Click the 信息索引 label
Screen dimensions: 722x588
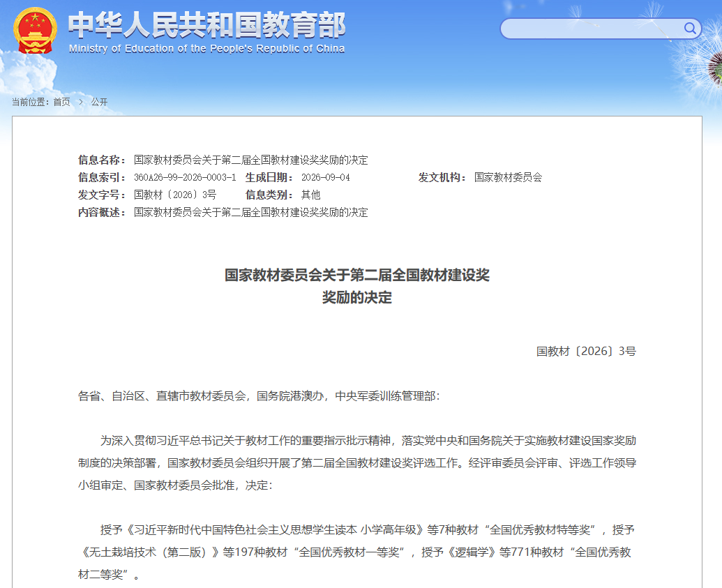pyautogui.click(x=102, y=177)
